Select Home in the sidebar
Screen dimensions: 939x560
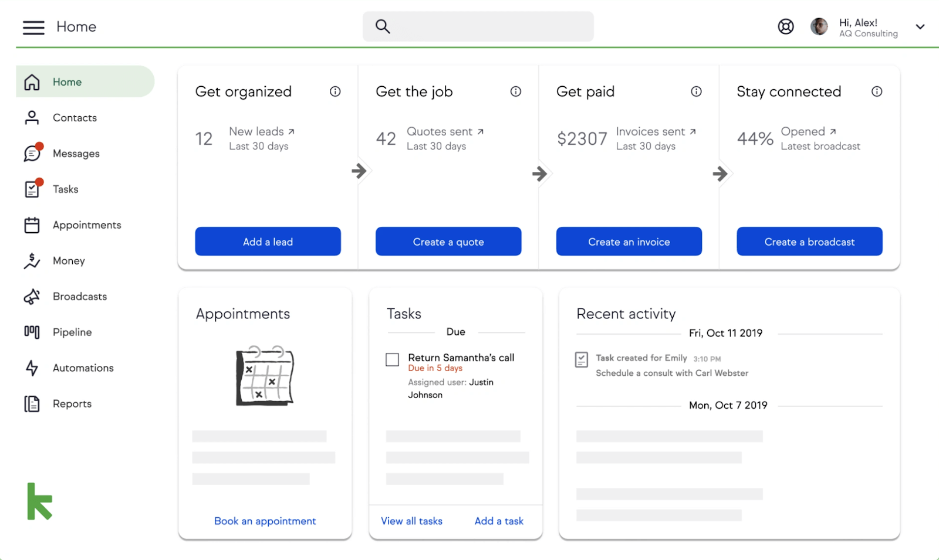tap(85, 82)
